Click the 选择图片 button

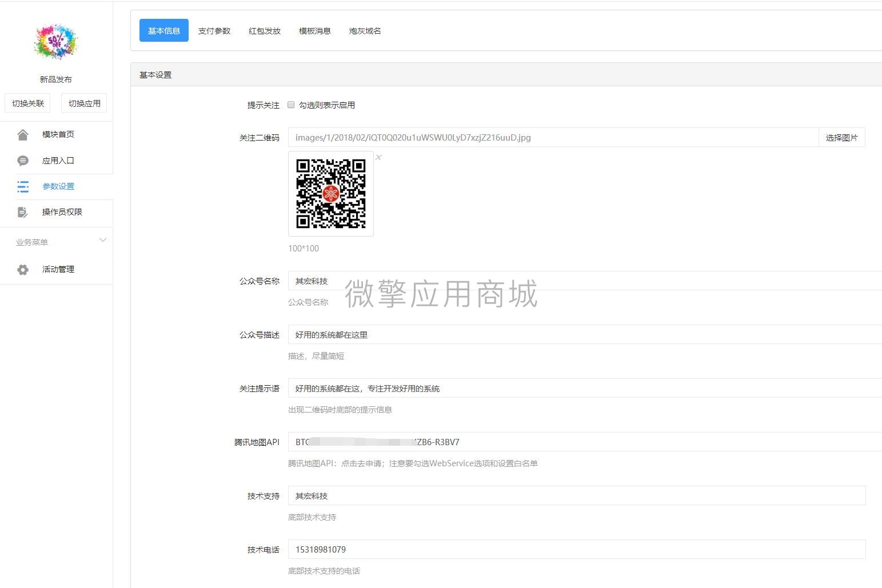pos(842,138)
